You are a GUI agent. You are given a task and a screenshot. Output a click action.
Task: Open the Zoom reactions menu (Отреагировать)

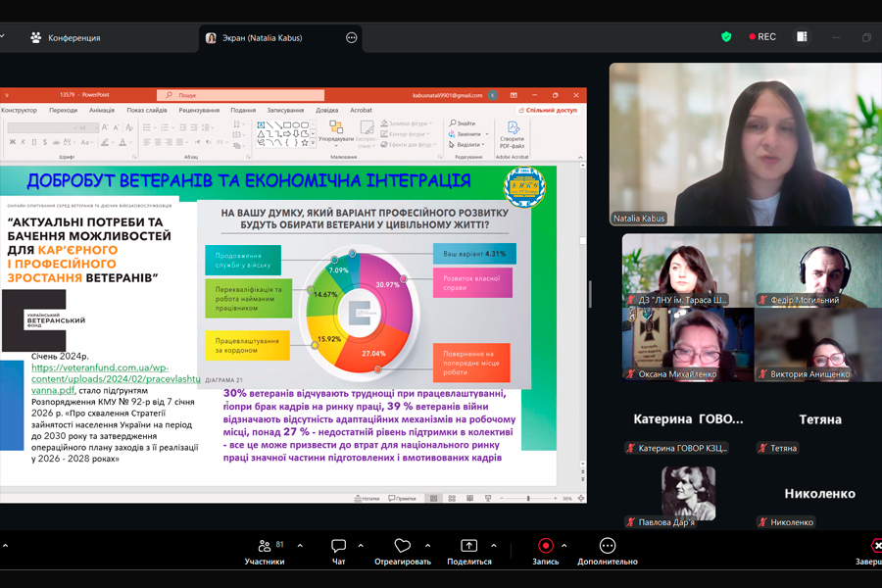(402, 552)
